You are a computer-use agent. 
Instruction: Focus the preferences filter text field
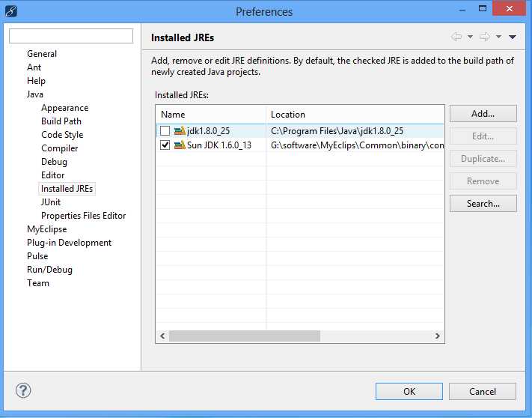point(71,36)
